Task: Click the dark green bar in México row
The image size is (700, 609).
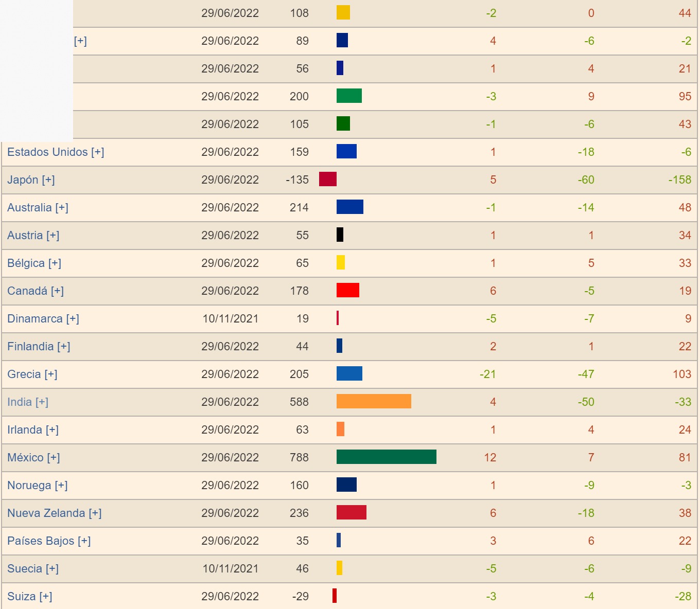Action: [386, 457]
